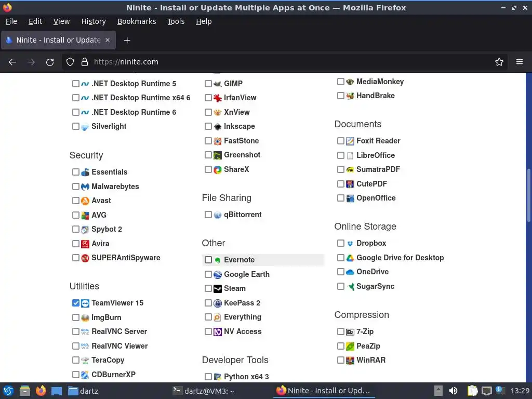
Task: Click the Dropbox icon
Action: point(350,244)
